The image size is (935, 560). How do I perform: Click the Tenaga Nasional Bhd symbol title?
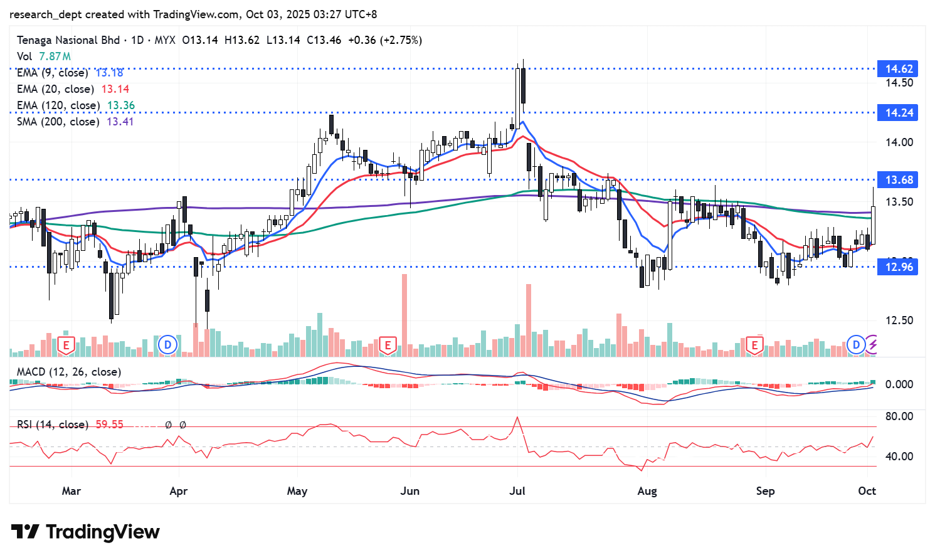click(x=68, y=40)
